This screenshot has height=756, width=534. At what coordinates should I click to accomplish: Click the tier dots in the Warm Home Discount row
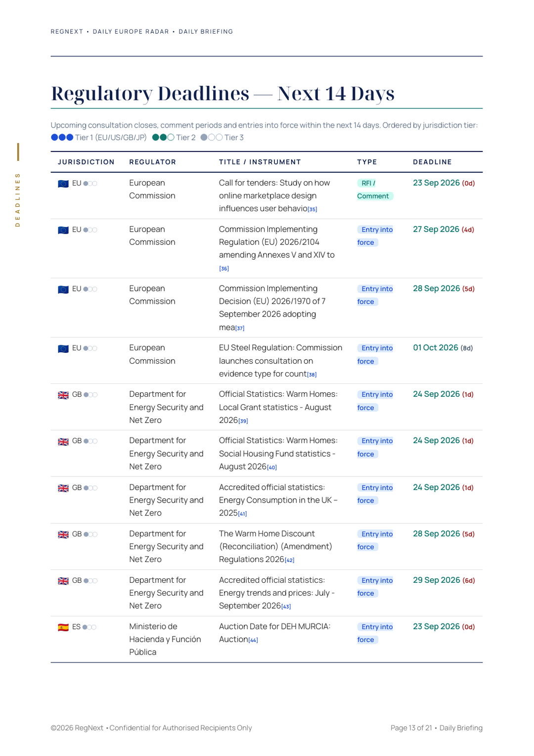[90, 534]
